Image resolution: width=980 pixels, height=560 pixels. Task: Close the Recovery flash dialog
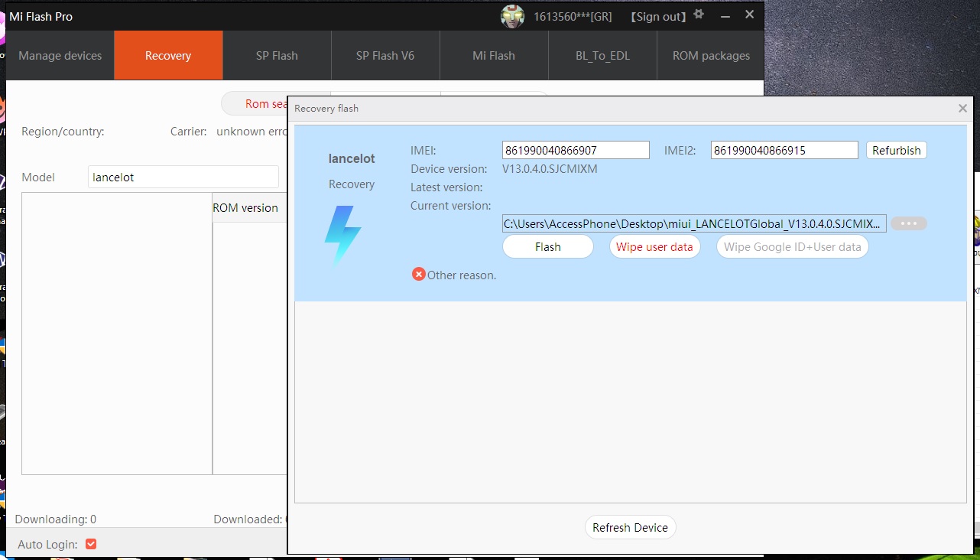pyautogui.click(x=962, y=109)
